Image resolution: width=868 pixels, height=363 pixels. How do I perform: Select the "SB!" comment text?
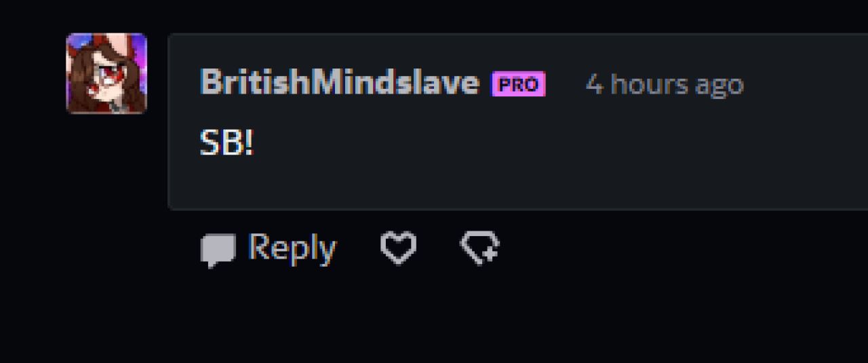(x=226, y=143)
